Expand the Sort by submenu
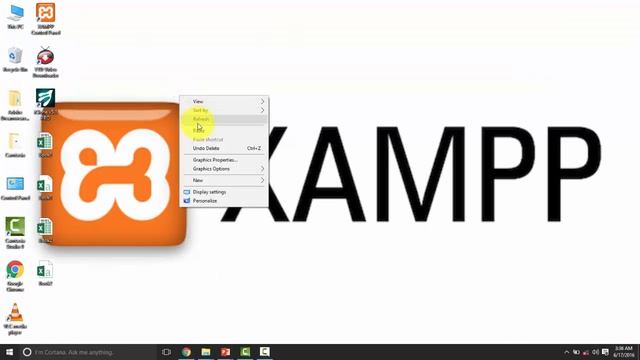The height and width of the screenshot is (360, 640). [224, 110]
